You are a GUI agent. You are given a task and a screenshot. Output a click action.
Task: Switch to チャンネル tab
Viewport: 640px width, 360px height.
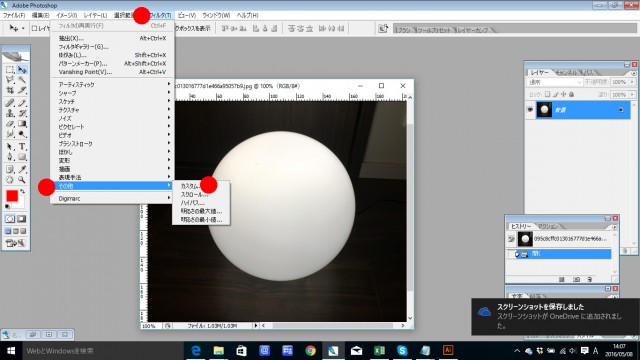[566, 72]
